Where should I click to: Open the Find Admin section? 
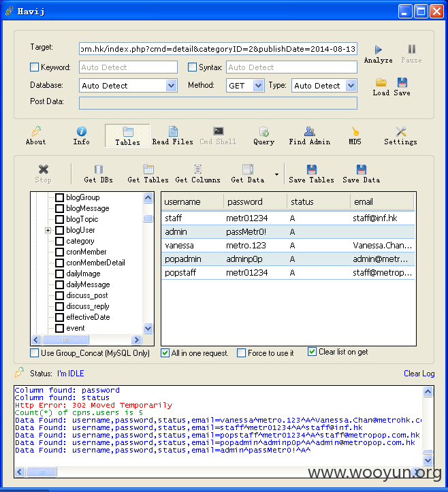tap(310, 135)
